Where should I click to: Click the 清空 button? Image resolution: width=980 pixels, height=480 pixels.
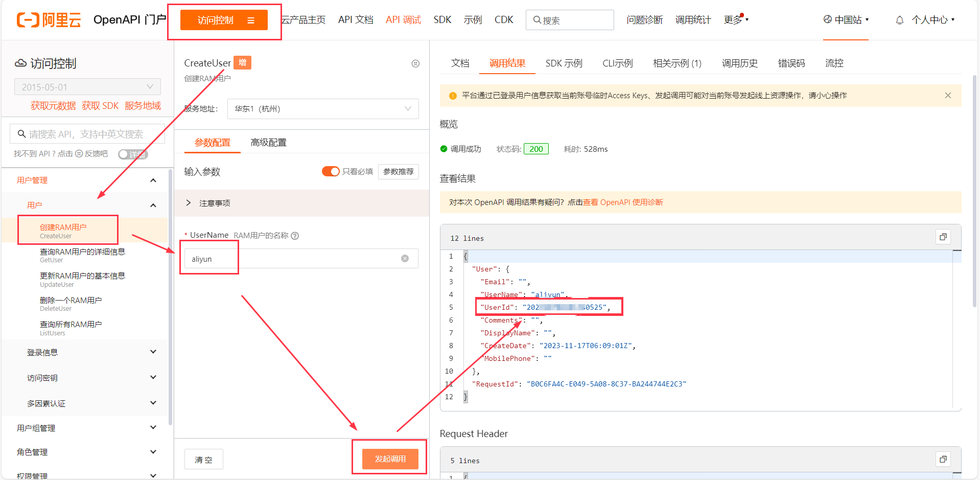(203, 460)
